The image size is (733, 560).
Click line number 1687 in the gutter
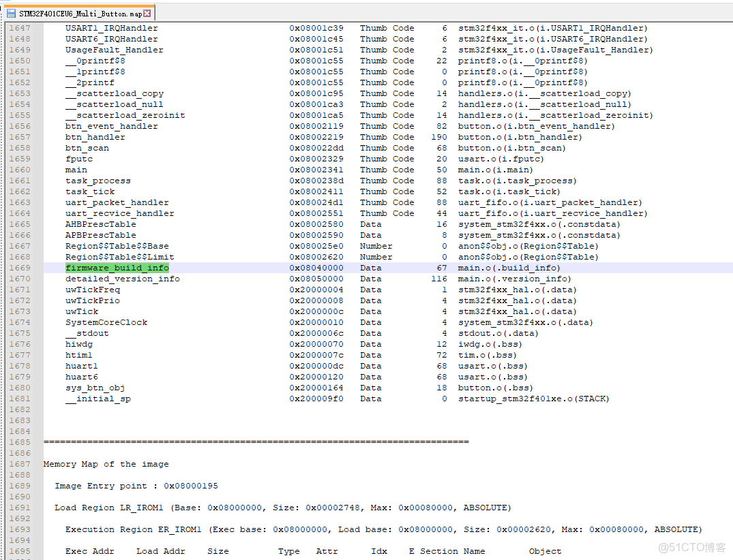point(20,464)
